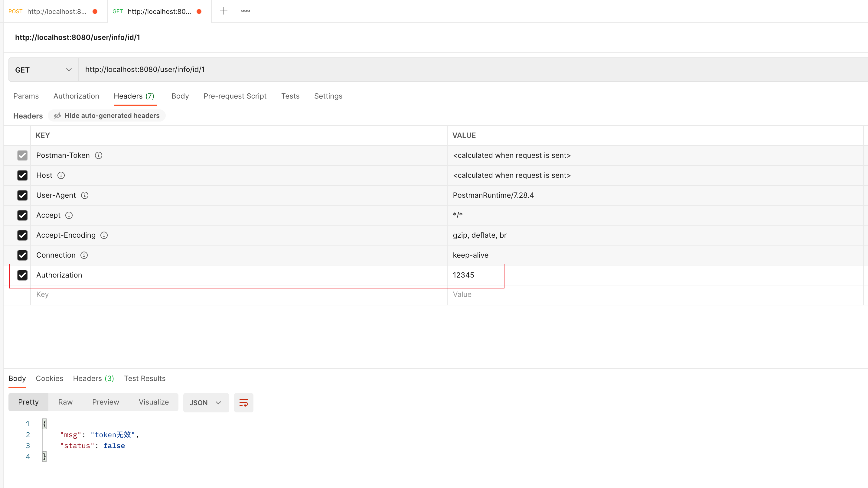Click the info icon next to User-Agent

[x=85, y=195]
